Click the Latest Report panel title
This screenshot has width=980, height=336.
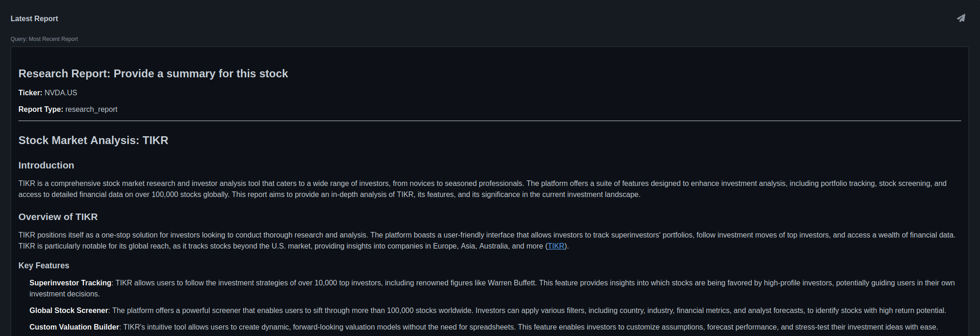click(x=34, y=19)
